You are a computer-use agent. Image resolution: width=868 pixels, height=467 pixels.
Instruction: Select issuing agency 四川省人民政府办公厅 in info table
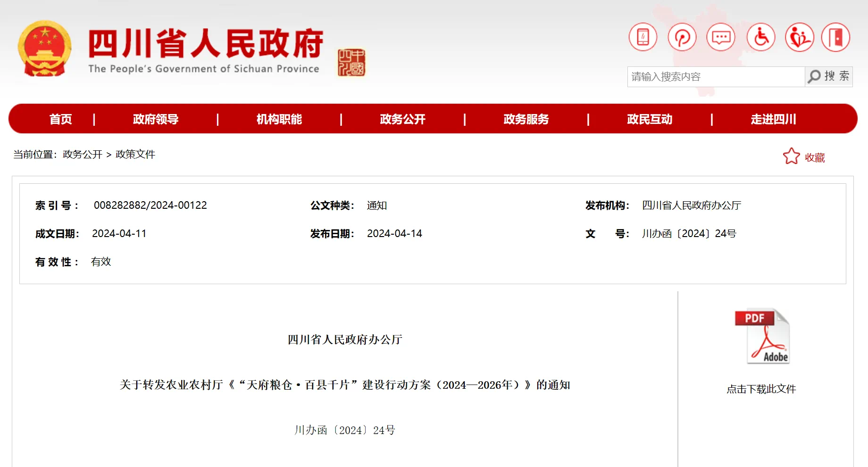(x=692, y=205)
